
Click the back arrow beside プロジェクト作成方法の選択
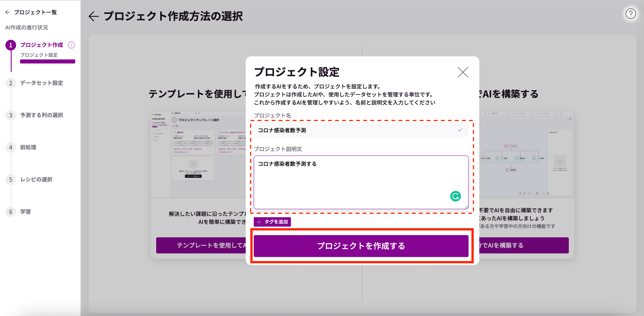point(94,17)
